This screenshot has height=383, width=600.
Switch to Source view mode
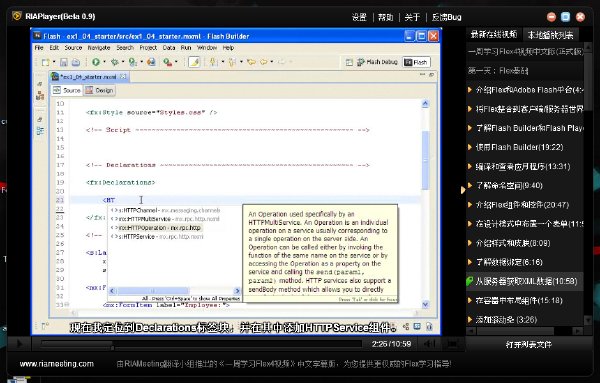coord(67,90)
